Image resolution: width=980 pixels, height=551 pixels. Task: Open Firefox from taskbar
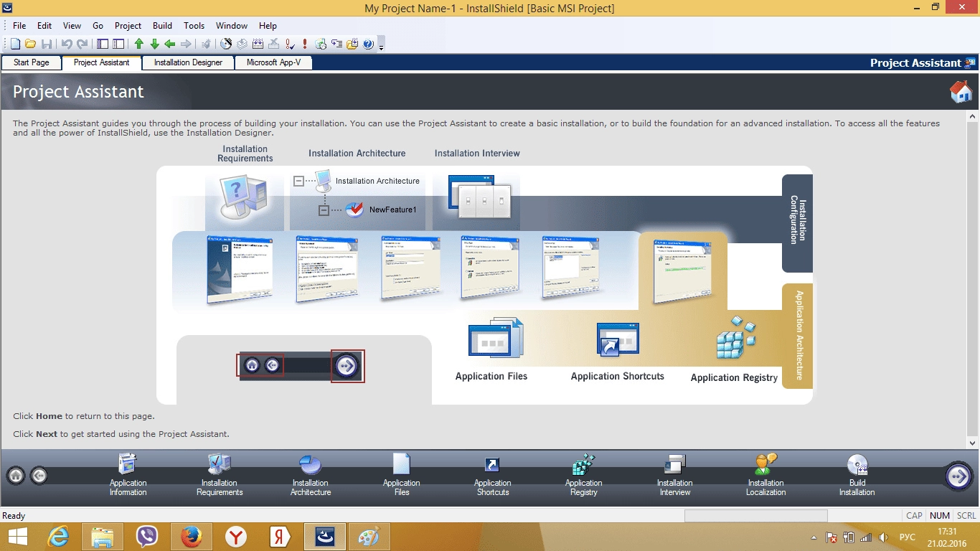(x=192, y=537)
